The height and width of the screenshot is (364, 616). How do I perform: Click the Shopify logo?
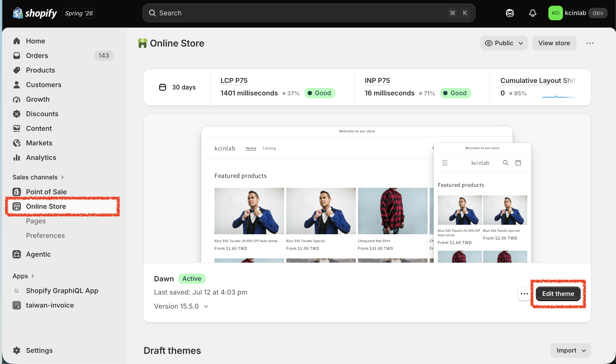[x=35, y=13]
